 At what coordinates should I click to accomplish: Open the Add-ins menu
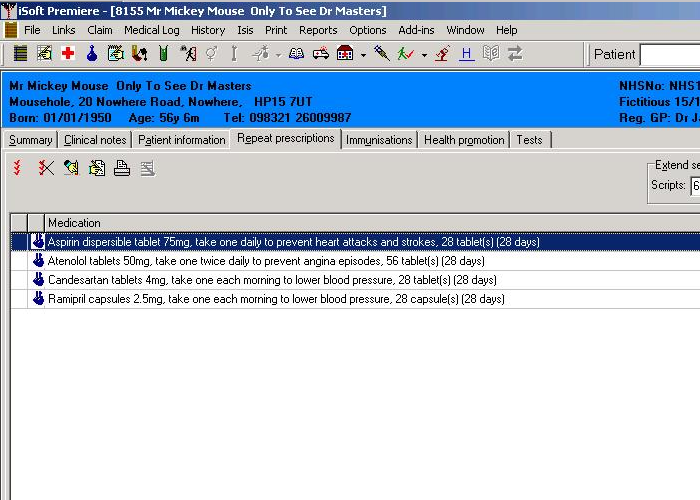tap(416, 30)
